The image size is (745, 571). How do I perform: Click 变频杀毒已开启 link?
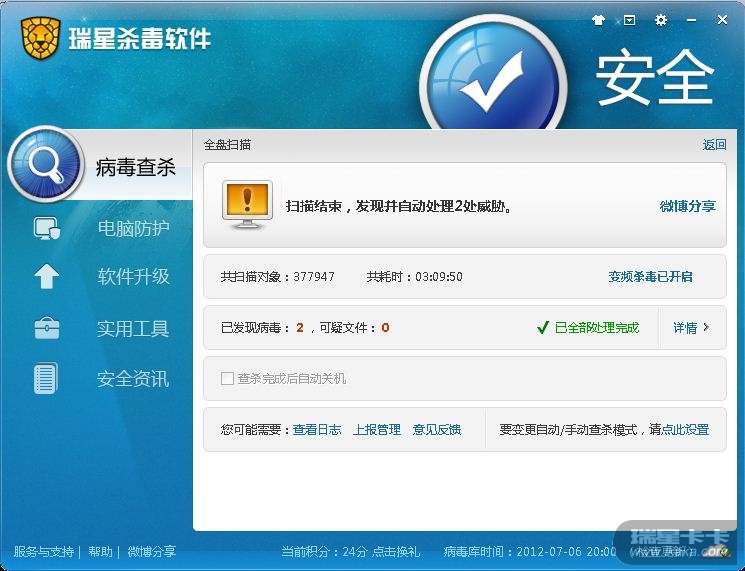point(650,276)
